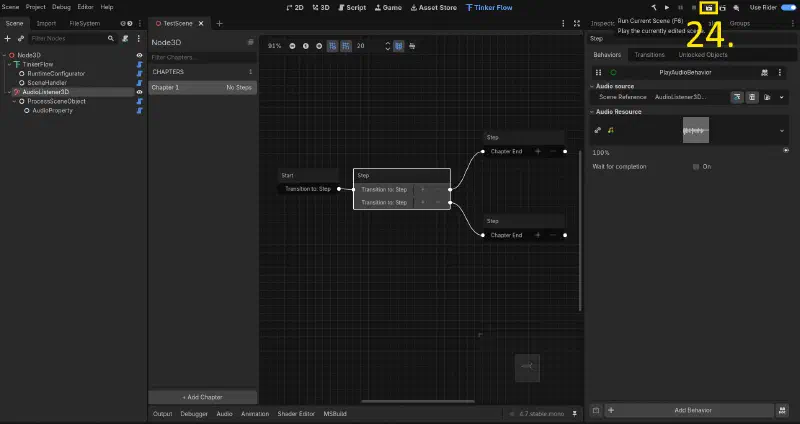Image resolution: width=800 pixels, height=424 pixels.
Task: Adjust snap distance stepper arrows
Action: [x=387, y=46]
